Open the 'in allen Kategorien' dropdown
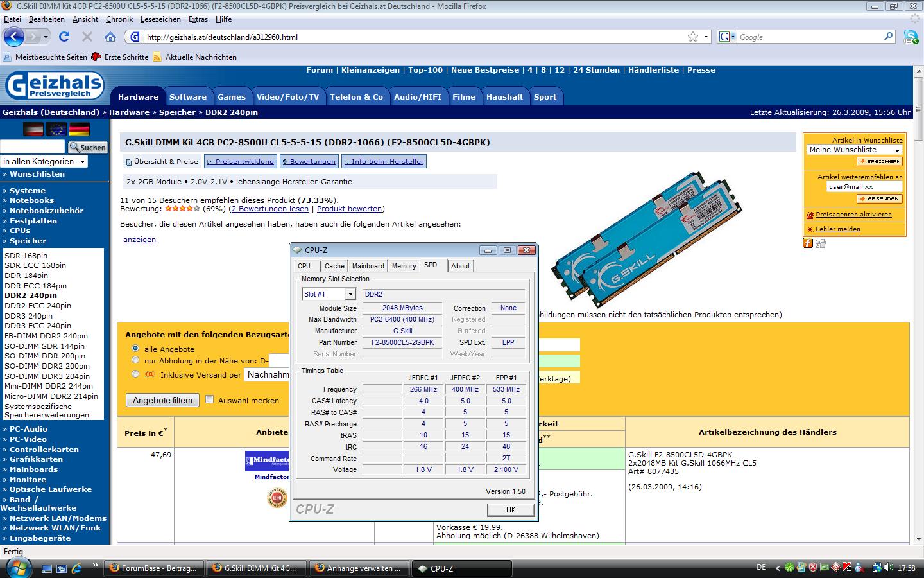The width and height of the screenshot is (924, 578). (44, 161)
